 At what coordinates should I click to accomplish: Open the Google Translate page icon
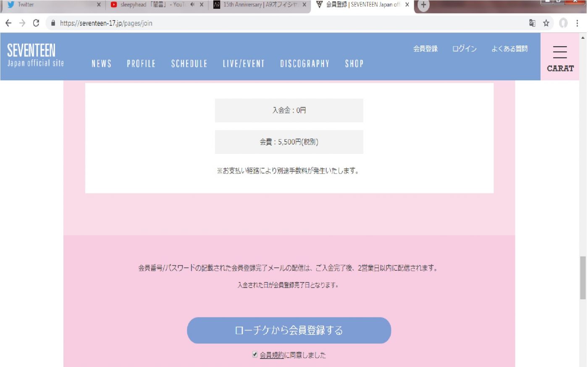pos(532,23)
